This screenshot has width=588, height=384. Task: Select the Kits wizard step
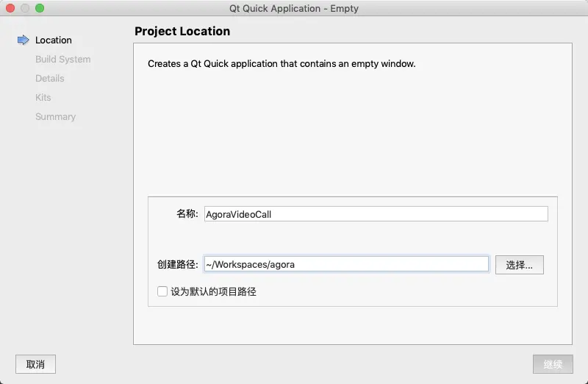[x=43, y=98]
